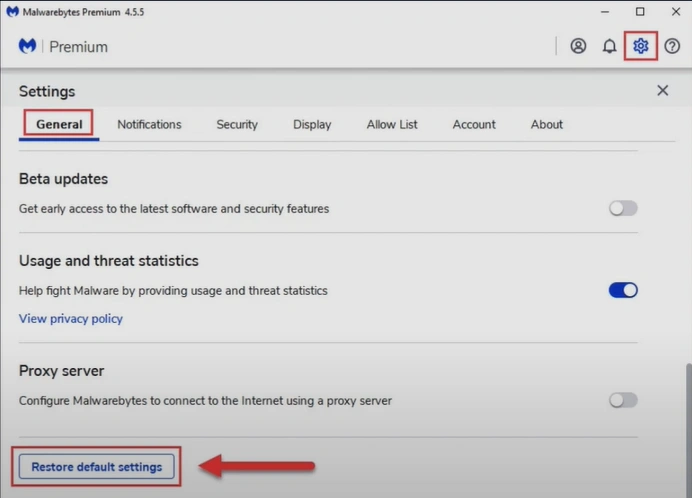Select the General tab

click(x=59, y=124)
